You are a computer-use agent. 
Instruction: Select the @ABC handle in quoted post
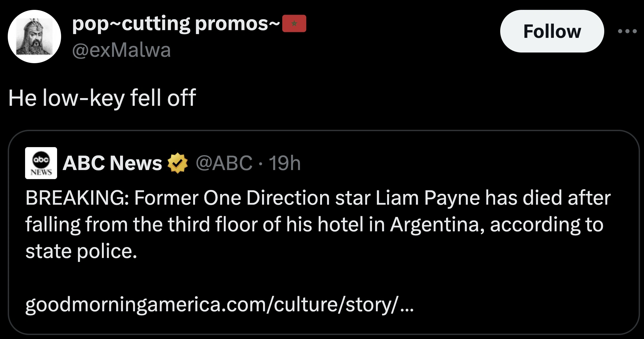point(224,163)
